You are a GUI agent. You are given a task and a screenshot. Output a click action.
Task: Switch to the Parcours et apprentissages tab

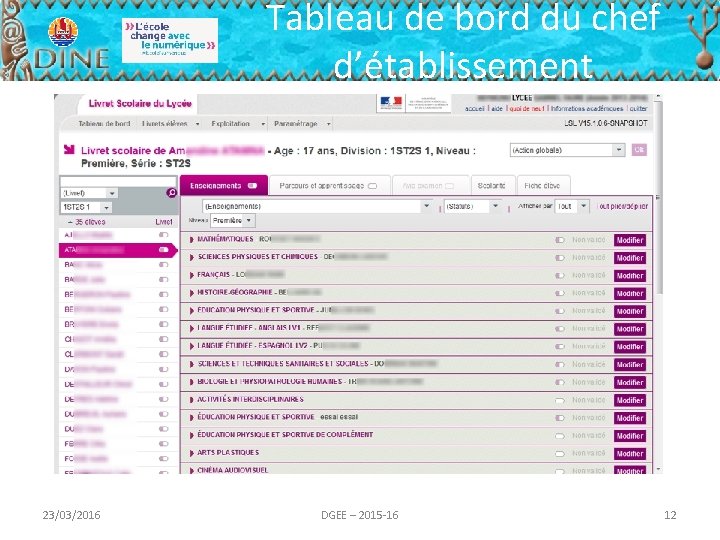[329, 186]
